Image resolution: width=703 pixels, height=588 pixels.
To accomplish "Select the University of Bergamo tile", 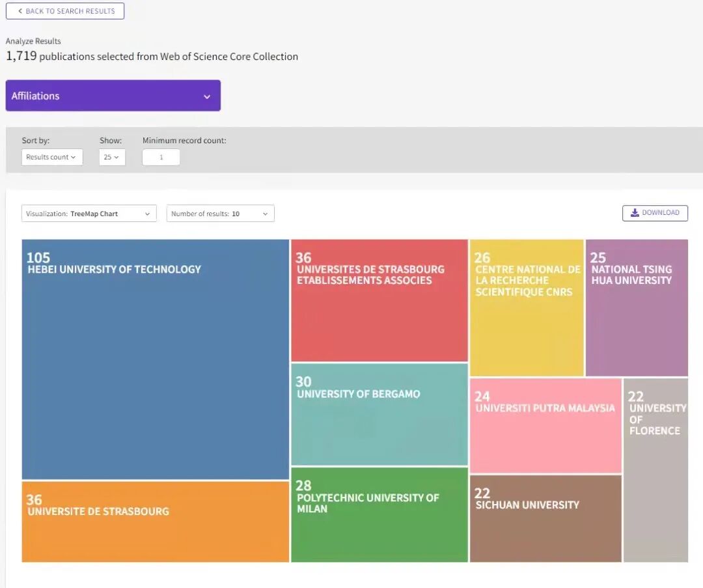I will tap(379, 414).
